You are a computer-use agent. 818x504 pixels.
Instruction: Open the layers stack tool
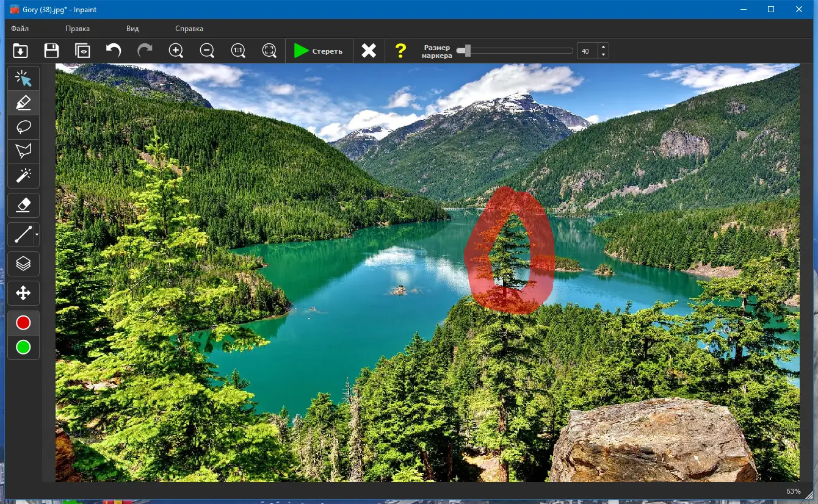click(x=23, y=264)
